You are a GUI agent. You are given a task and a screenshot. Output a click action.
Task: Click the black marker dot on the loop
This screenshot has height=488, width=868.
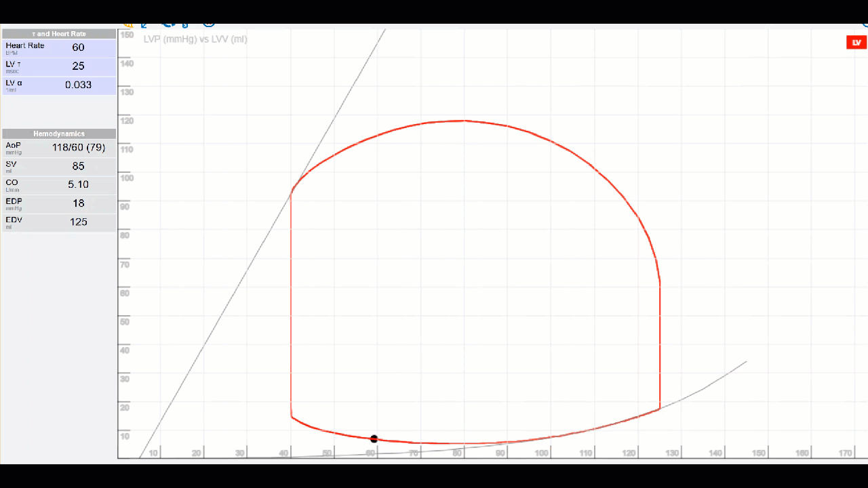pos(374,439)
